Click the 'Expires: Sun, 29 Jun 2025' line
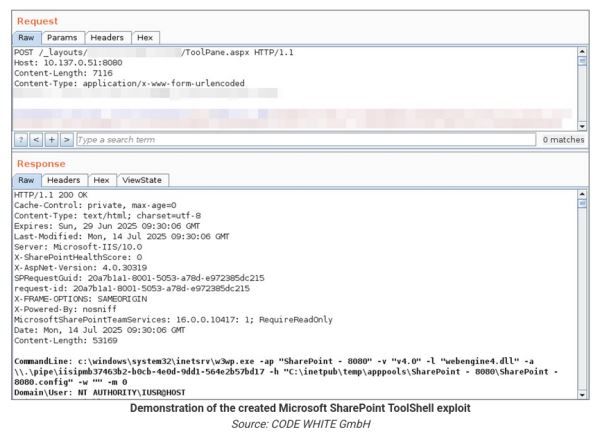600x432 pixels. point(107,226)
